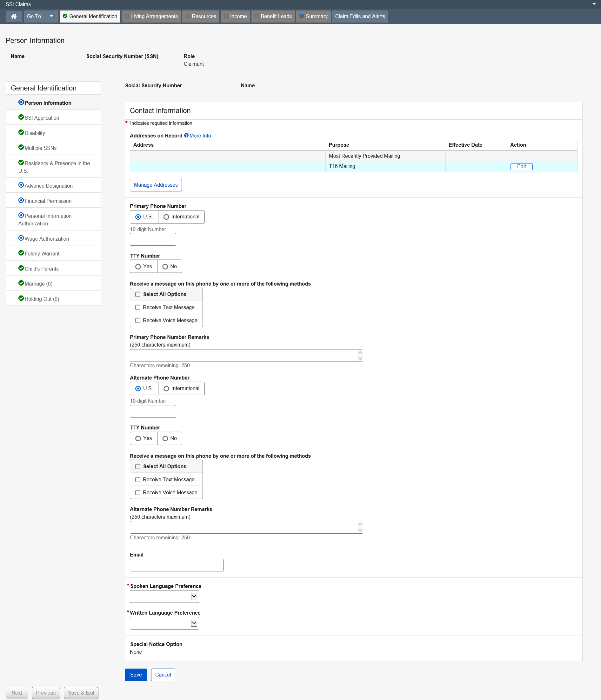601x700 pixels.
Task: Select International for Primary Phone Number
Action: point(166,217)
